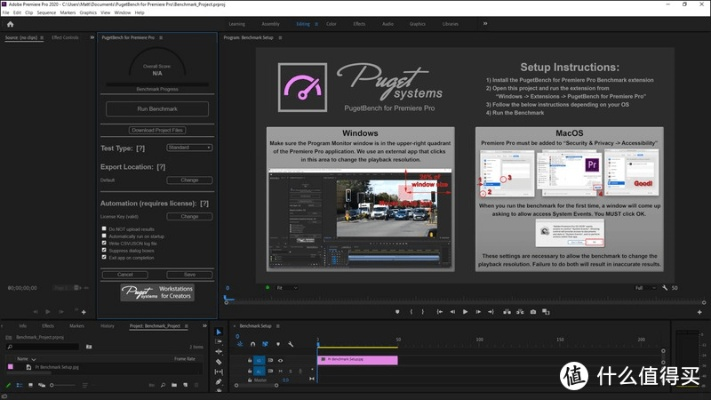711x400 pixels.
Task: Uncheck 'Exit app on completion' checkbox
Action: 105,257
